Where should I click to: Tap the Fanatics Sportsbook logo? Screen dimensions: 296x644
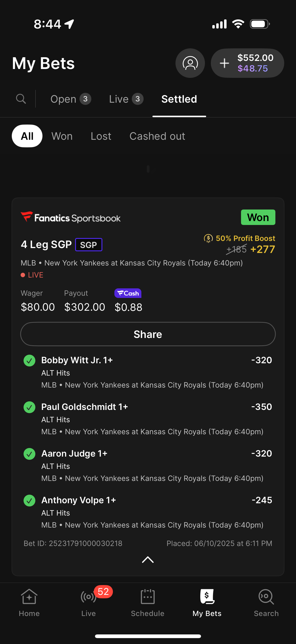coord(71,218)
